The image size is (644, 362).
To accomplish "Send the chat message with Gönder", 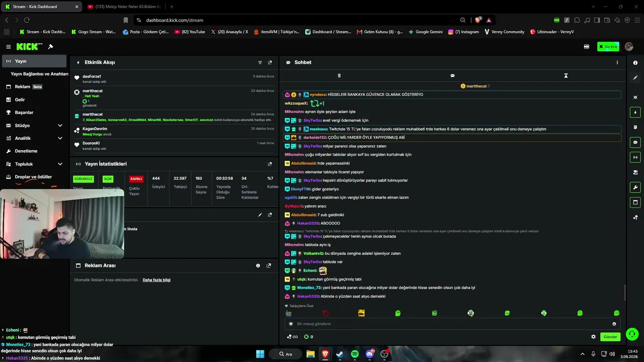I will [x=610, y=337].
